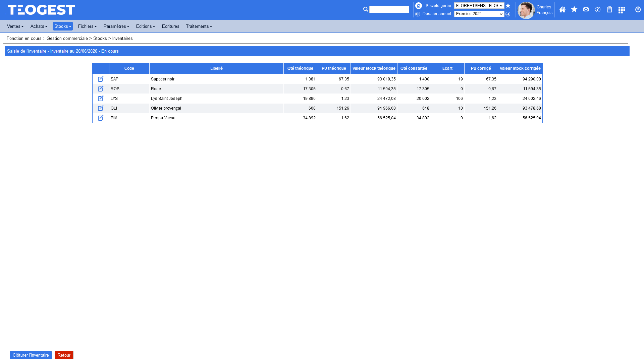Open the Stocks dropdown menu
The width and height of the screenshot is (644, 362).
(x=63, y=26)
